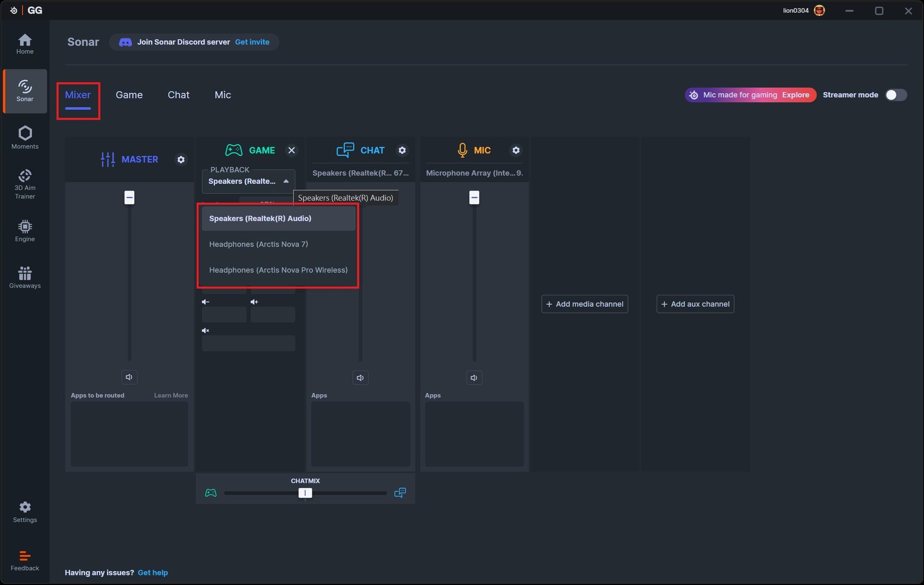Close the Game playback settings
This screenshot has width=924, height=585.
(292, 151)
